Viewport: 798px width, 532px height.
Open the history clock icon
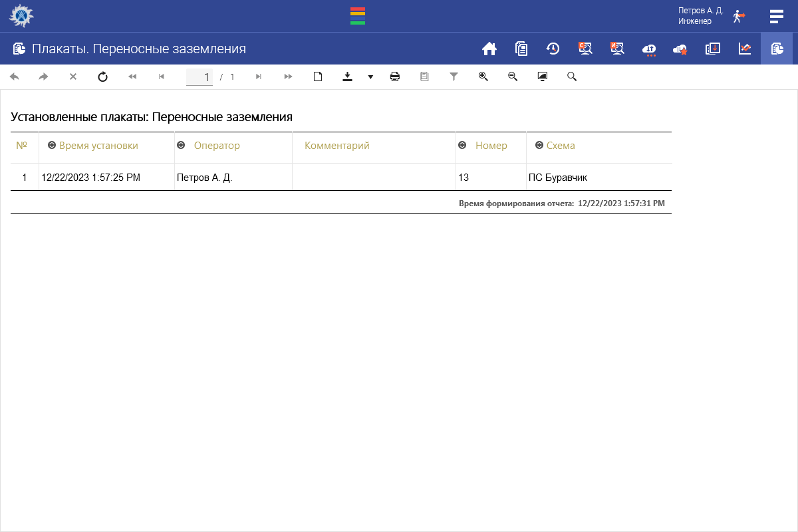pyautogui.click(x=553, y=49)
